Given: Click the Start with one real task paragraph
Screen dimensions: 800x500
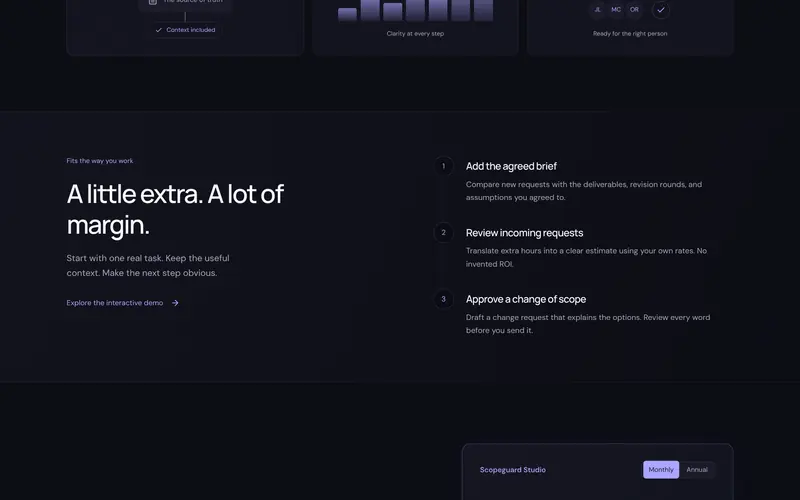Looking at the screenshot, I should pos(148,266).
